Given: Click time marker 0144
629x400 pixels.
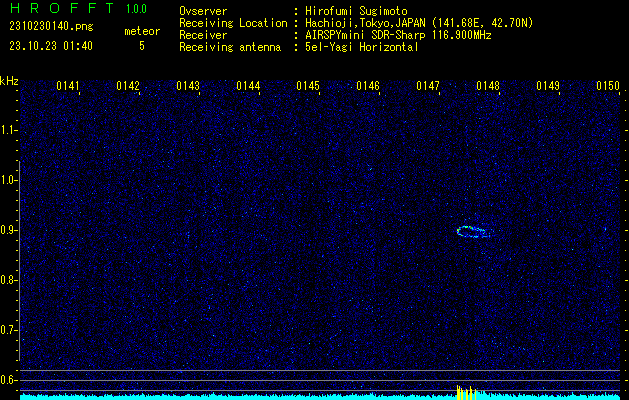Looking at the screenshot, I should (x=248, y=86).
